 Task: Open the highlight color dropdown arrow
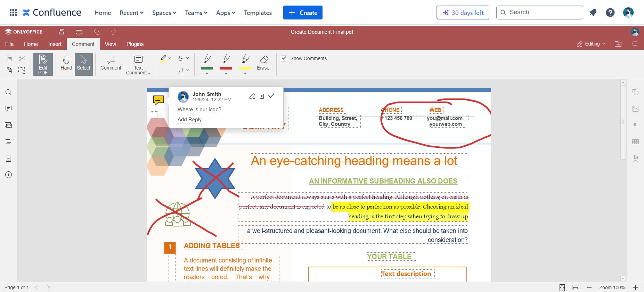(x=170, y=58)
